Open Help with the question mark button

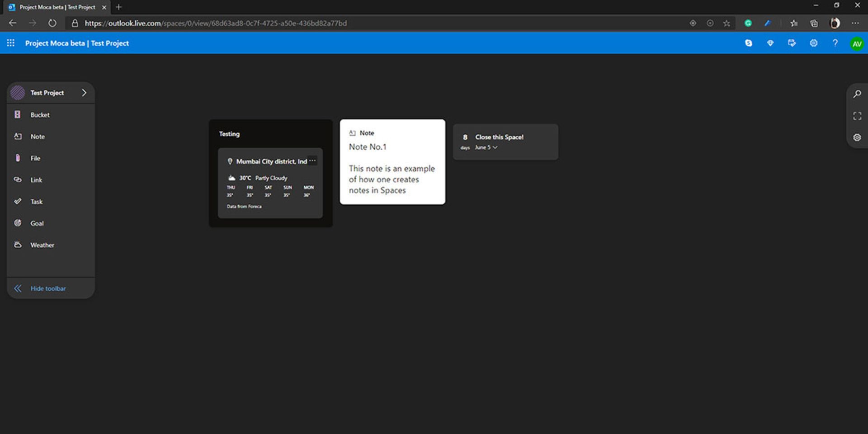(x=835, y=43)
